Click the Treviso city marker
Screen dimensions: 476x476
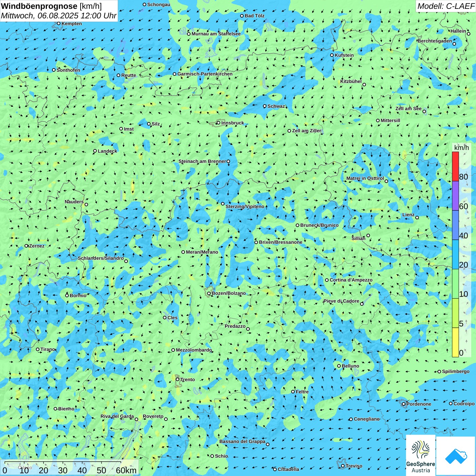[343, 466]
